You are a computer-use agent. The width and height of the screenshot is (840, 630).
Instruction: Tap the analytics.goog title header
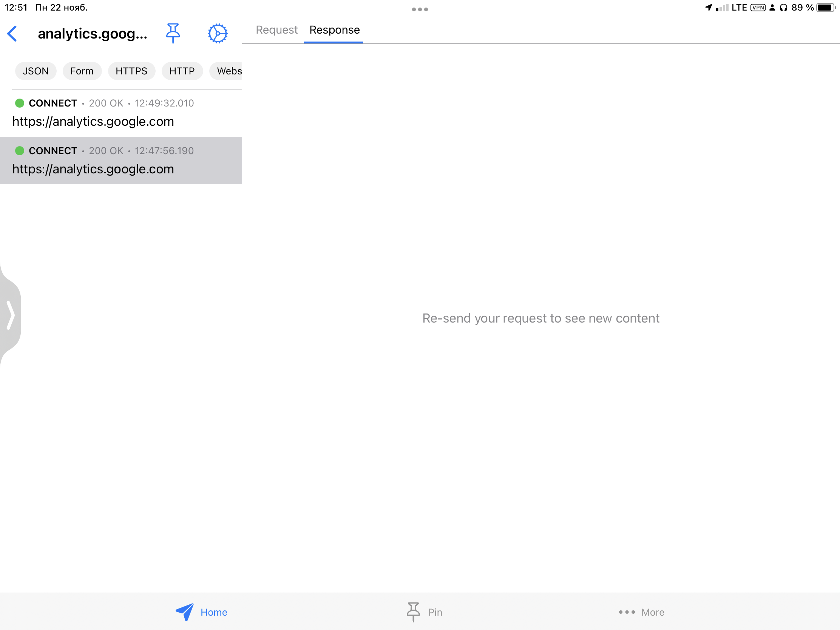(92, 33)
